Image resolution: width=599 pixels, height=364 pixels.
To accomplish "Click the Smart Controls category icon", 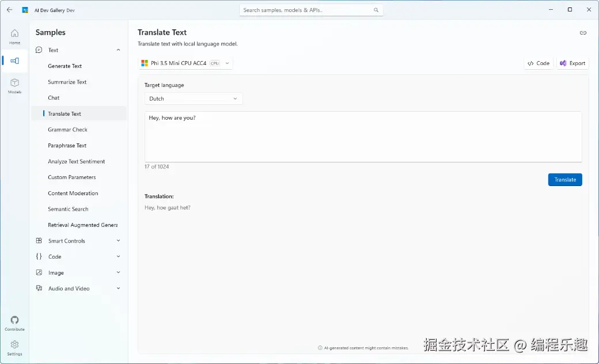I will [39, 240].
